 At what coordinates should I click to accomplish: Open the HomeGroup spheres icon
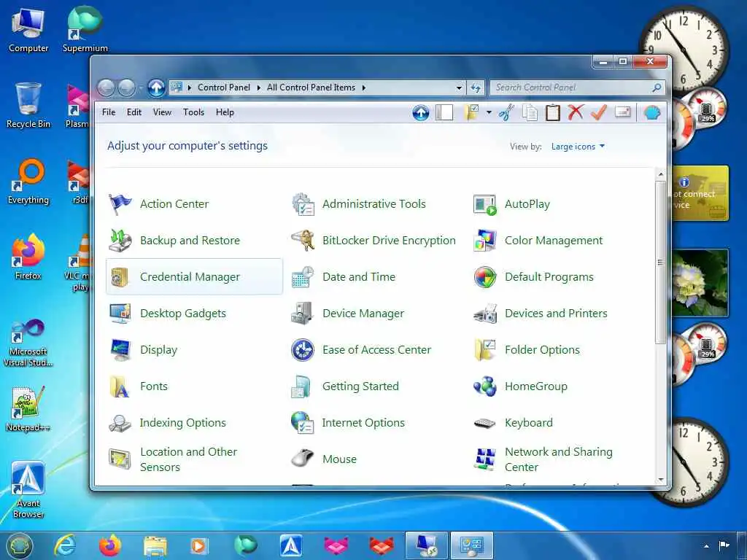tap(485, 386)
